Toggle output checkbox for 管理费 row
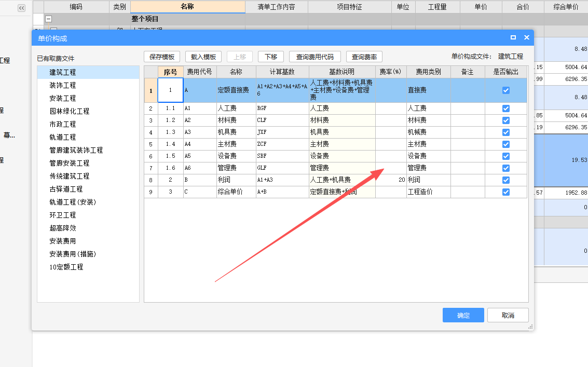Screen dimensions: 588x367 [506, 168]
